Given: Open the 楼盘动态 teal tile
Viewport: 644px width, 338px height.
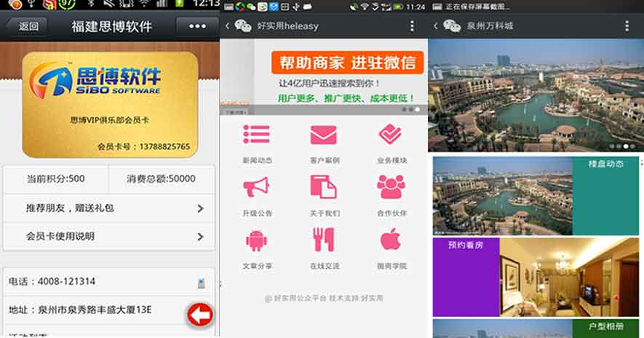Looking at the screenshot, I should tap(606, 195).
